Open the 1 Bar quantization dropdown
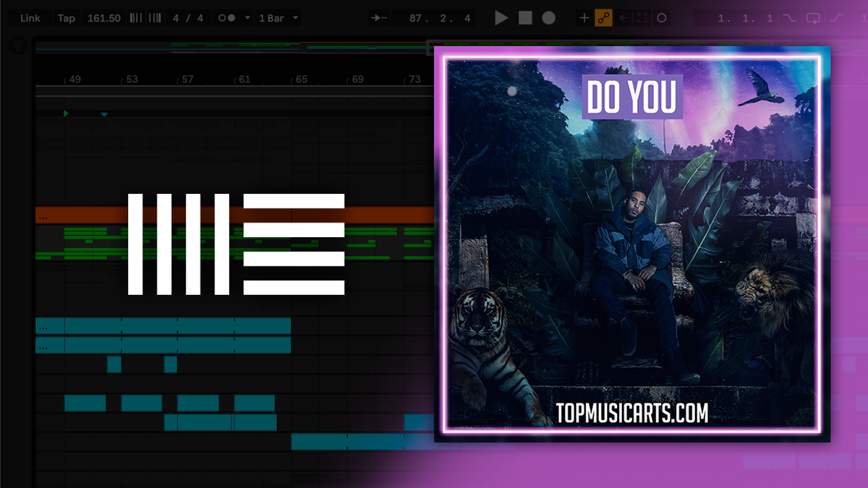The height and width of the screenshot is (488, 868). pyautogui.click(x=278, y=17)
